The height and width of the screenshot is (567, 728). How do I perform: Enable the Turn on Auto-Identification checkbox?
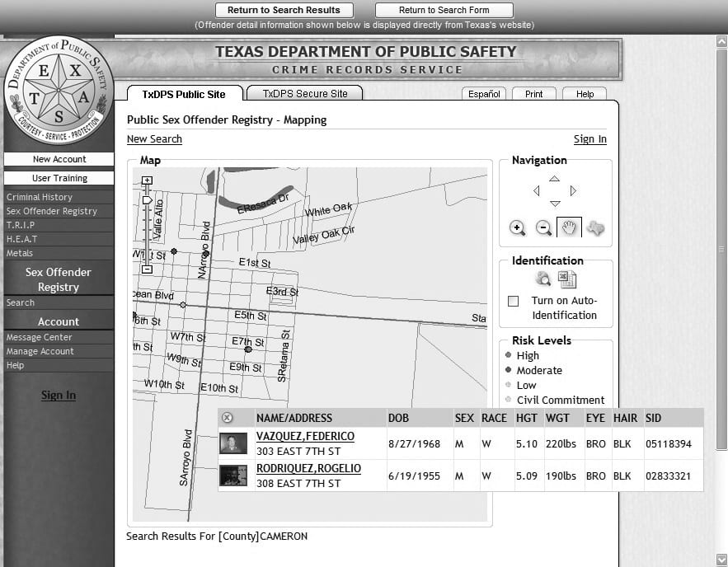pyautogui.click(x=513, y=301)
